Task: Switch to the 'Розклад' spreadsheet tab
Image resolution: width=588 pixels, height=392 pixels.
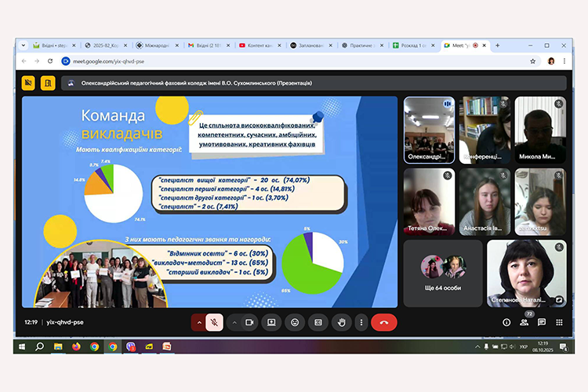Action: pyautogui.click(x=412, y=45)
